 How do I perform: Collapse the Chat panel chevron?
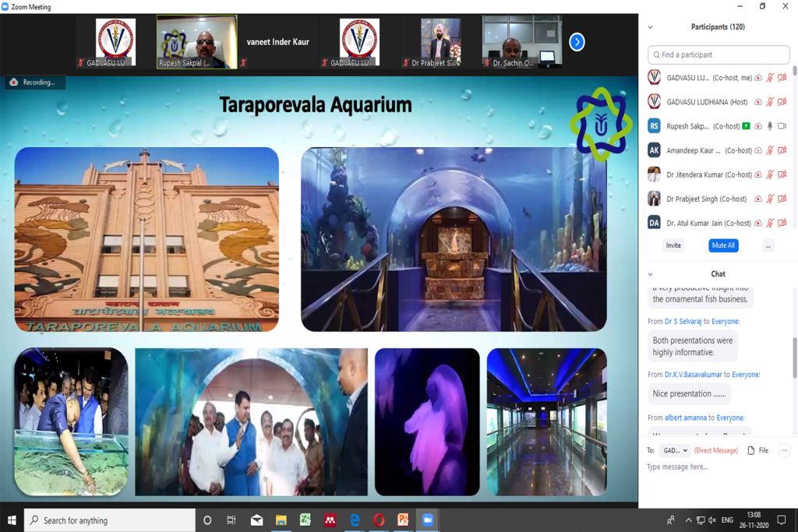[650, 274]
